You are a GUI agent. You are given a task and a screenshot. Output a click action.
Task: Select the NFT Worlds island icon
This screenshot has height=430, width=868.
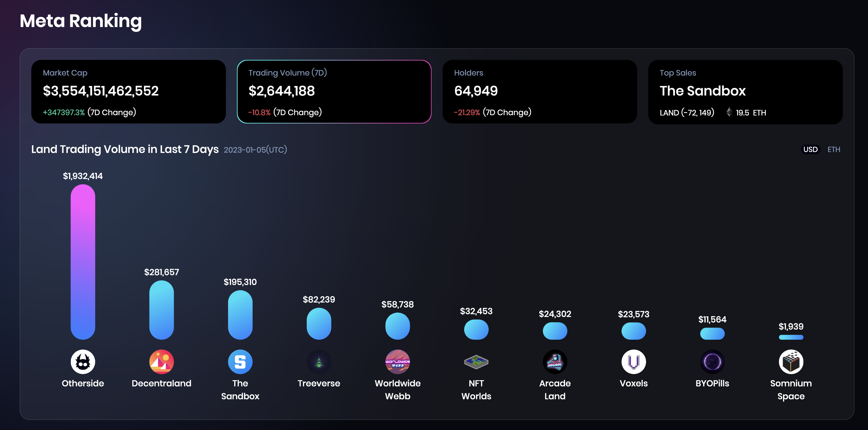pos(476,362)
